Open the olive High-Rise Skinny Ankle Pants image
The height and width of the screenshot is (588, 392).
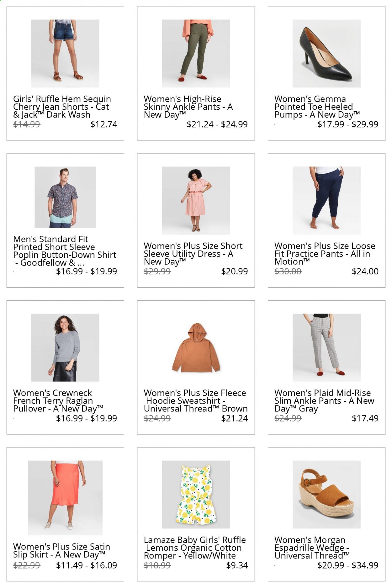tap(196, 53)
